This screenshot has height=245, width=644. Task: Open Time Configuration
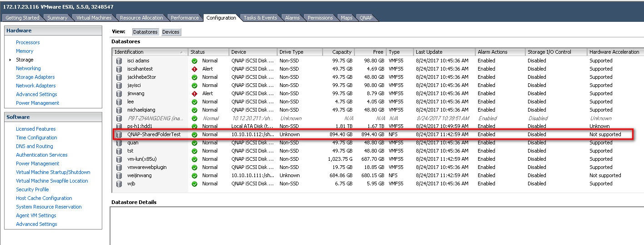point(36,138)
